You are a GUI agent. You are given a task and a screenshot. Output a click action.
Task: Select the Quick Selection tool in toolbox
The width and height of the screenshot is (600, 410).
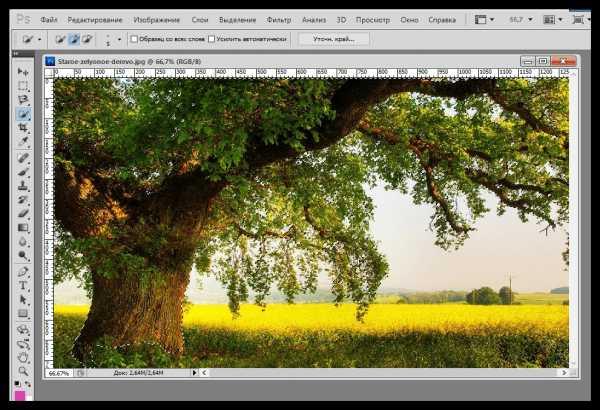23,114
